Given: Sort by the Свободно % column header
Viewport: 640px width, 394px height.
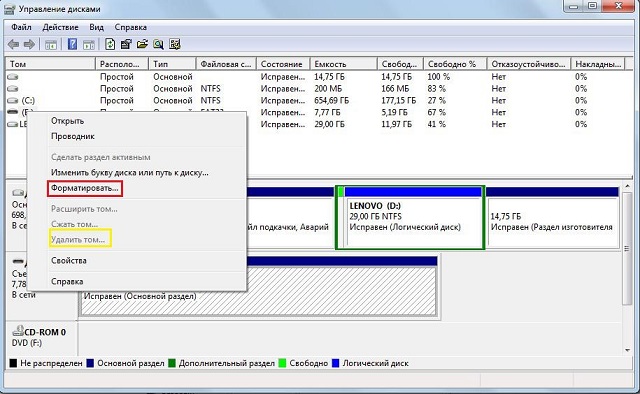Looking at the screenshot, I should 455,64.
